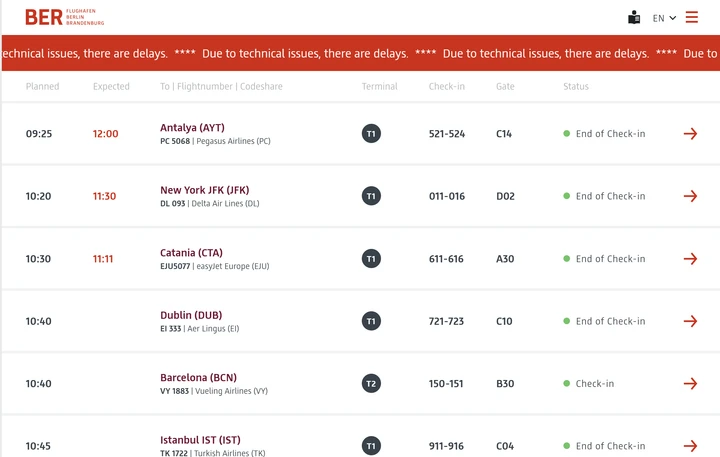Click the BER airport logo
Viewport: 720px width, 457px height.
[64, 17]
